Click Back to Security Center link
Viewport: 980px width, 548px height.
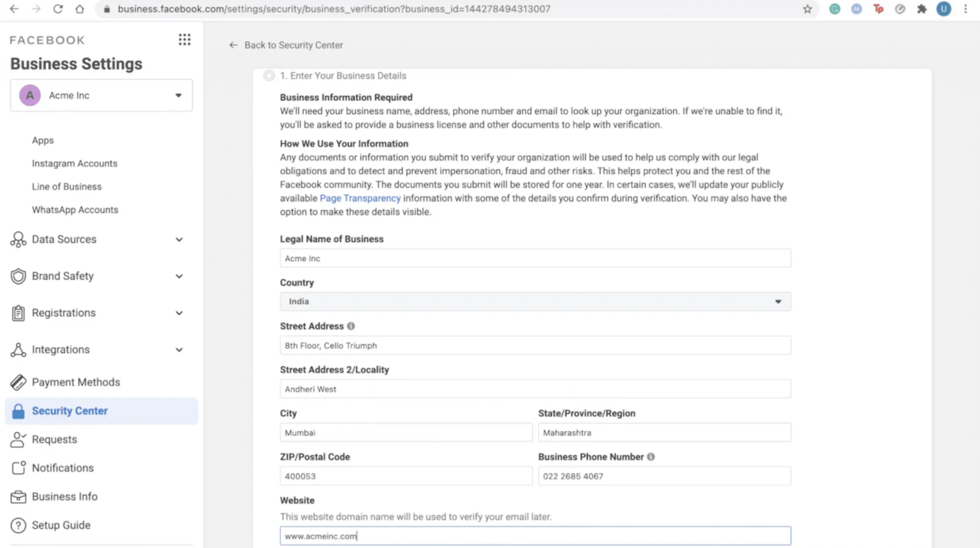286,45
